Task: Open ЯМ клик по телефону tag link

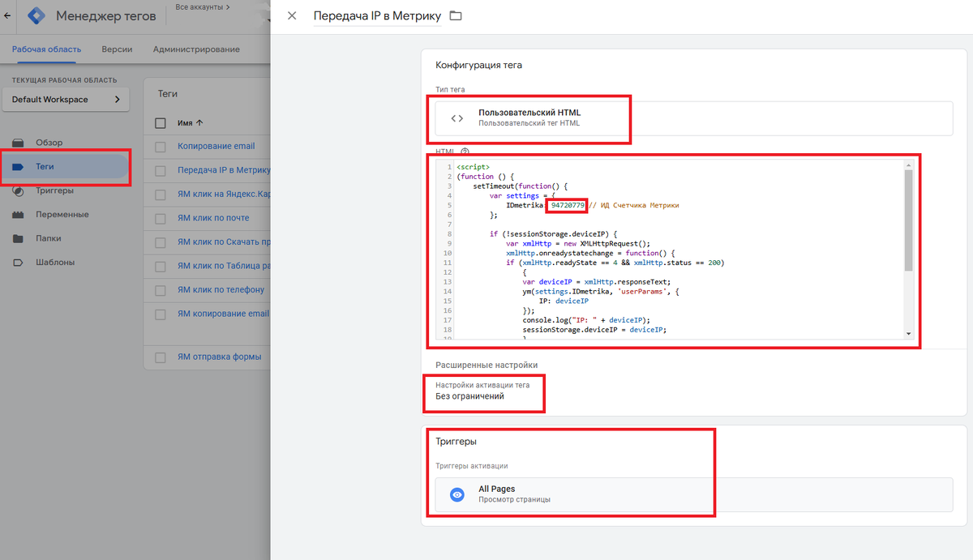Action: pyautogui.click(x=221, y=290)
